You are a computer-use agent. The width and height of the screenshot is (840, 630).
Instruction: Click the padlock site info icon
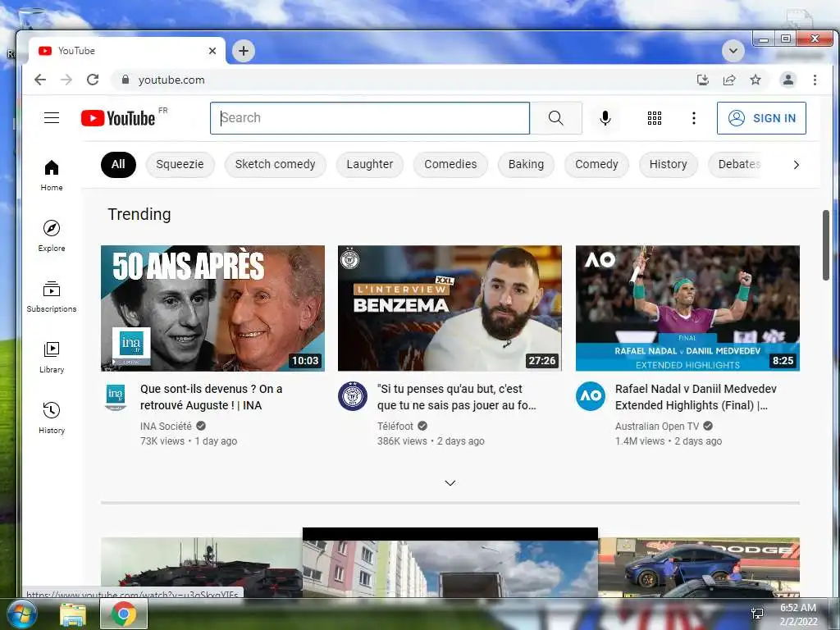126,80
